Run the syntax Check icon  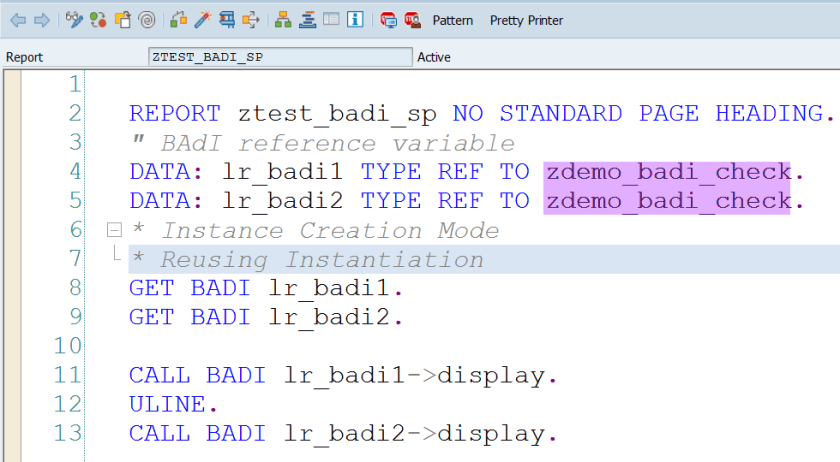coord(178,20)
